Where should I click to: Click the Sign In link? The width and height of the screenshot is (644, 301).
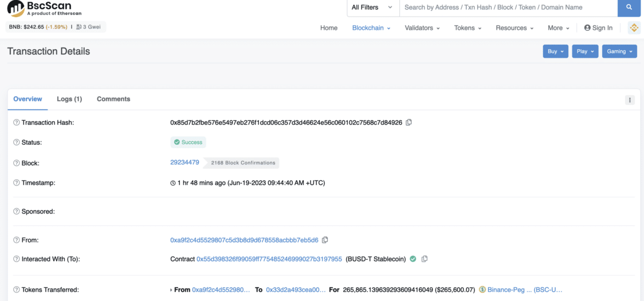click(598, 28)
